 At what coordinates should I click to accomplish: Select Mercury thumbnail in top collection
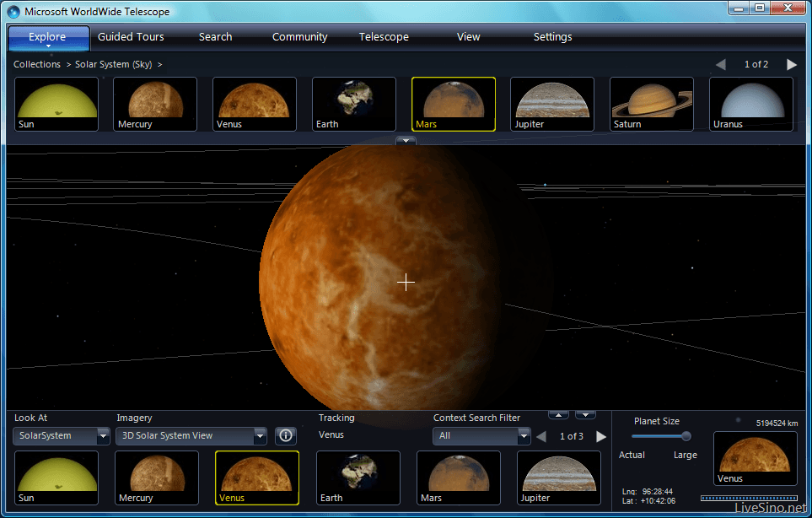point(155,104)
